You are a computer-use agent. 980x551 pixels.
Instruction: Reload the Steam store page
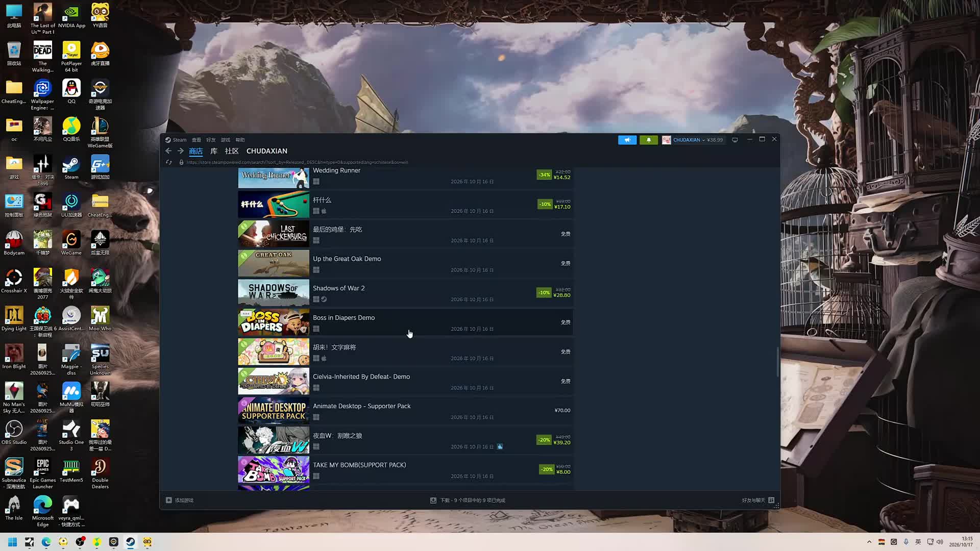[x=169, y=162]
